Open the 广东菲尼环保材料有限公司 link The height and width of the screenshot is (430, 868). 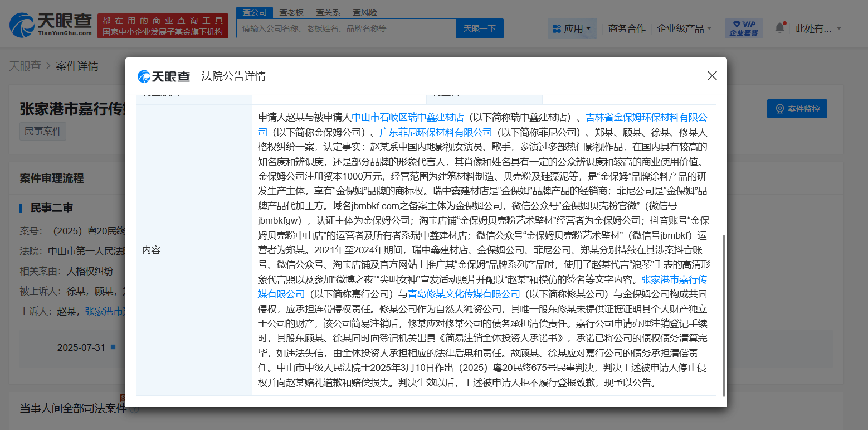[x=436, y=132]
